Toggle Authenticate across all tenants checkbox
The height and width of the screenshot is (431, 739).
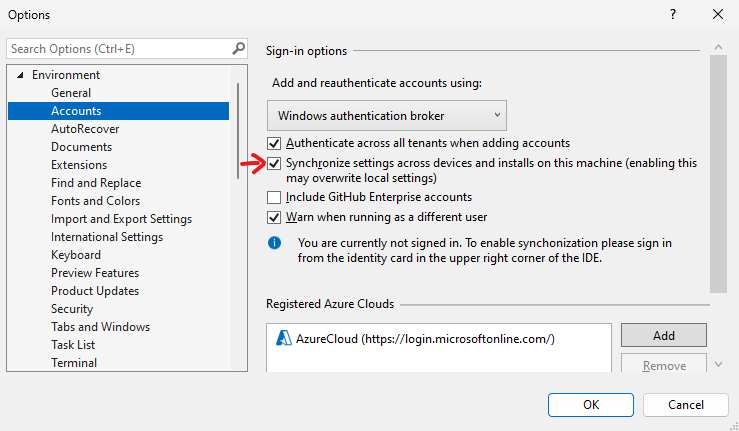(x=274, y=143)
